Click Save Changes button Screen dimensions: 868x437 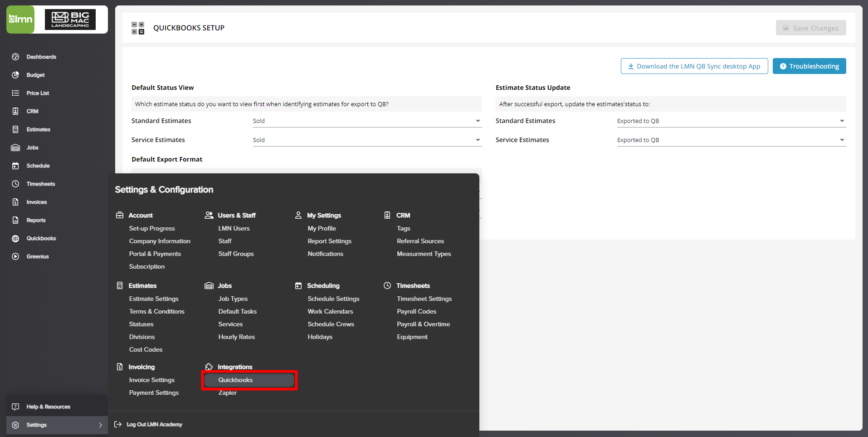coord(811,28)
